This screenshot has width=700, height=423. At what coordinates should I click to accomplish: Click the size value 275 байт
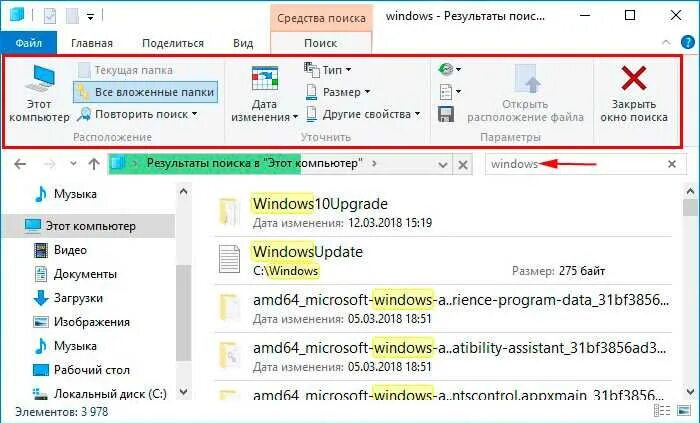pyautogui.click(x=582, y=271)
